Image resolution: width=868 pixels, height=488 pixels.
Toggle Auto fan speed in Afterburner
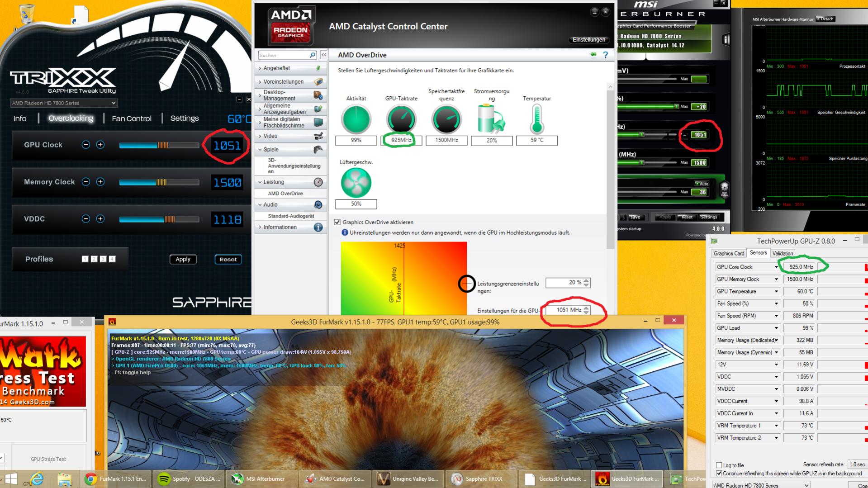(702, 184)
